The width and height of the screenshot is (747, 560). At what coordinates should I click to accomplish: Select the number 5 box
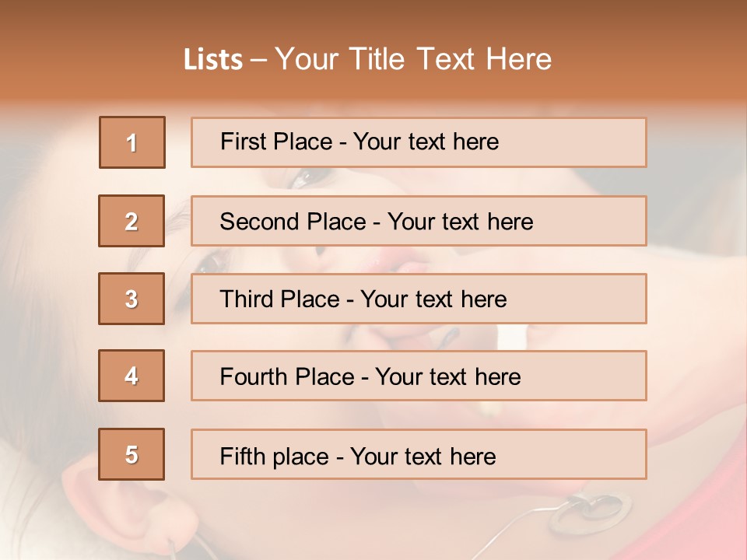pyautogui.click(x=132, y=454)
